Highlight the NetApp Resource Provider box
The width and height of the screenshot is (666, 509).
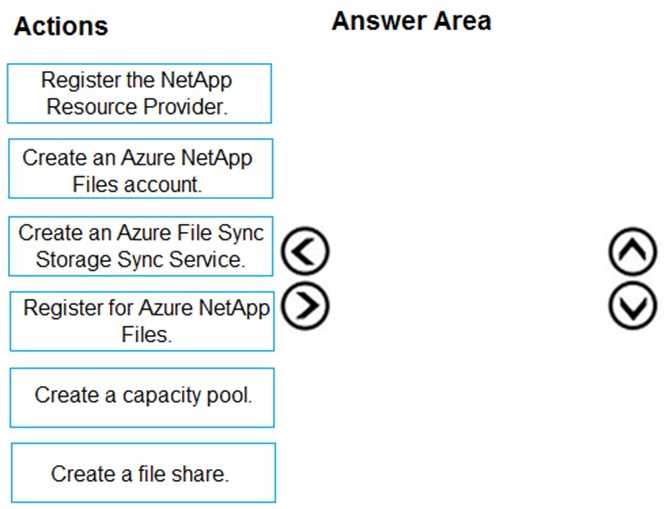[140, 93]
